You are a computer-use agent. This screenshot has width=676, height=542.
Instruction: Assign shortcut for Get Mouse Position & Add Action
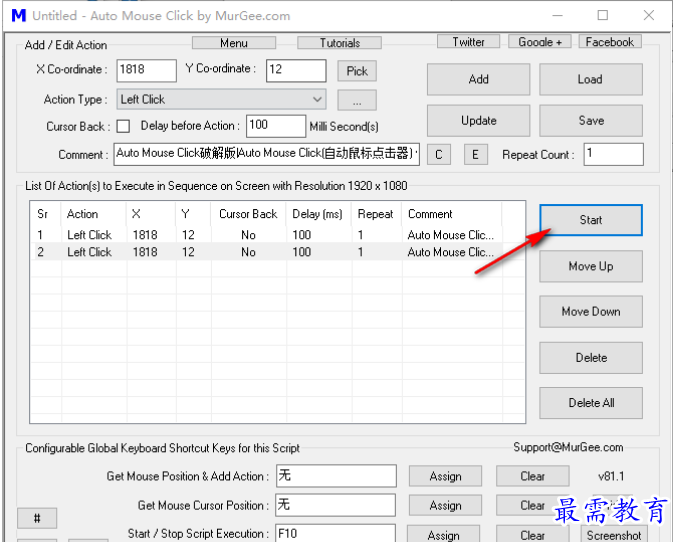pos(445,476)
